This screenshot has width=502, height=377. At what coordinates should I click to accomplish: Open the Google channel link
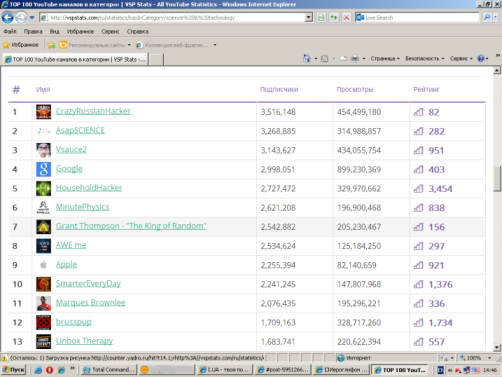point(69,169)
